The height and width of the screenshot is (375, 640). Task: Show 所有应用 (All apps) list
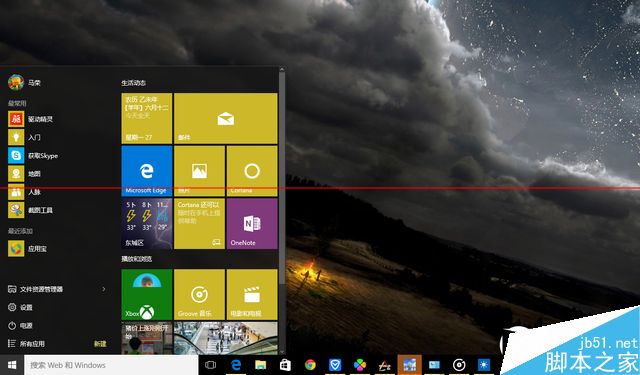click(27, 344)
